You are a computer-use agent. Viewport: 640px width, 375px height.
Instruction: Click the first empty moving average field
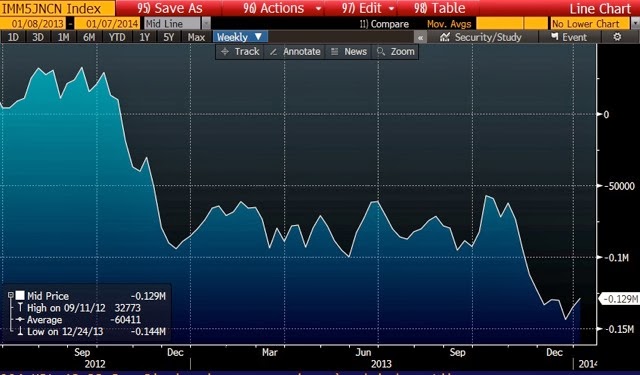coord(500,24)
